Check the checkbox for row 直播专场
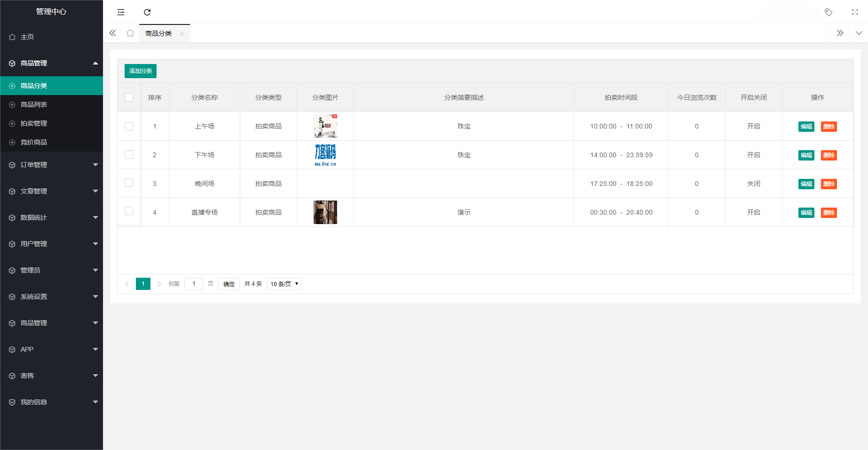This screenshot has width=868, height=450. pyautogui.click(x=128, y=211)
